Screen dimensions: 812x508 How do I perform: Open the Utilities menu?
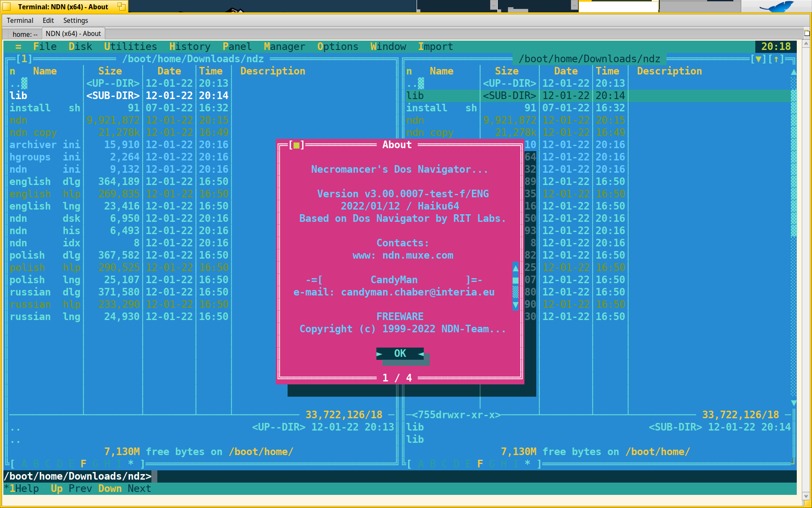coord(131,47)
